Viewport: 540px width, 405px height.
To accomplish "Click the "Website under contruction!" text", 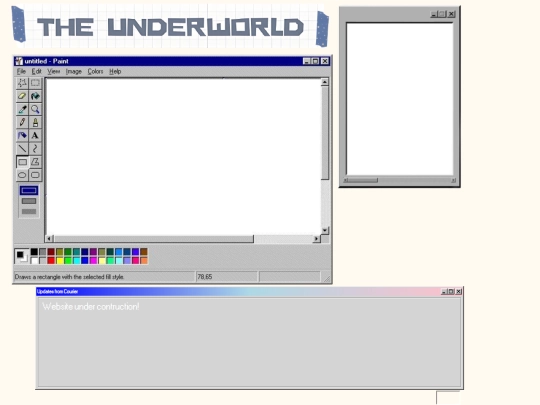I will (x=91, y=307).
